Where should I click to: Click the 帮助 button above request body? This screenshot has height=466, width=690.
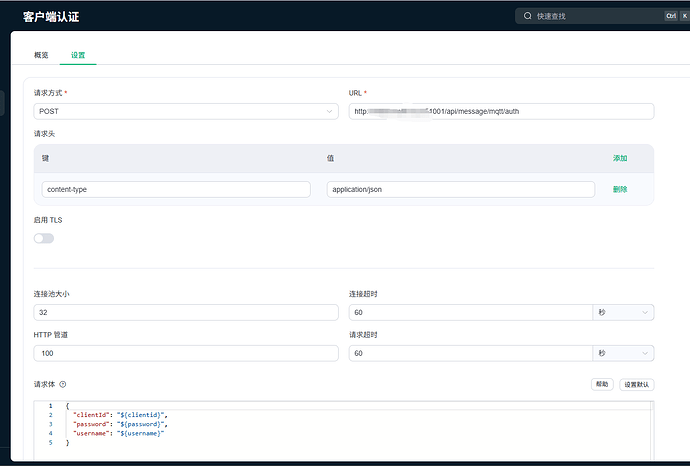click(601, 384)
